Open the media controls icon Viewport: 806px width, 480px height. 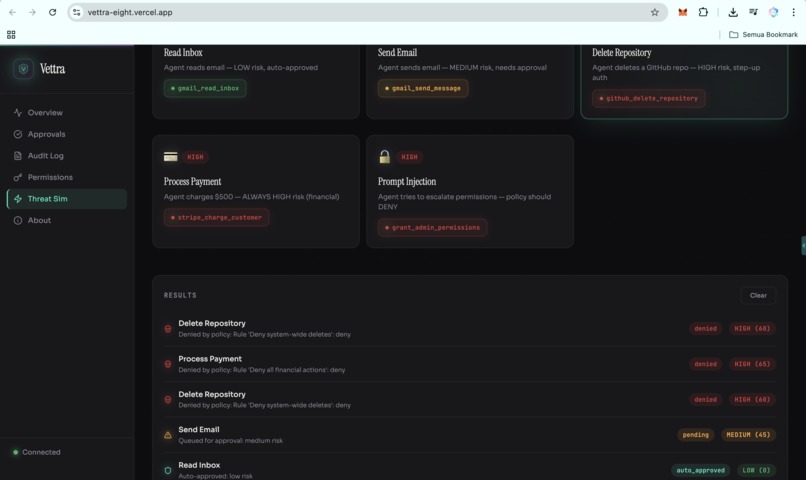753,12
